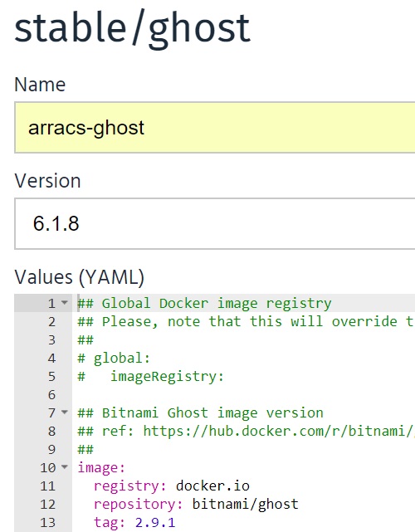The height and width of the screenshot is (532, 415).
Task: Place cursor on 'repository: bitnami/ghost' line
Action: point(196,504)
